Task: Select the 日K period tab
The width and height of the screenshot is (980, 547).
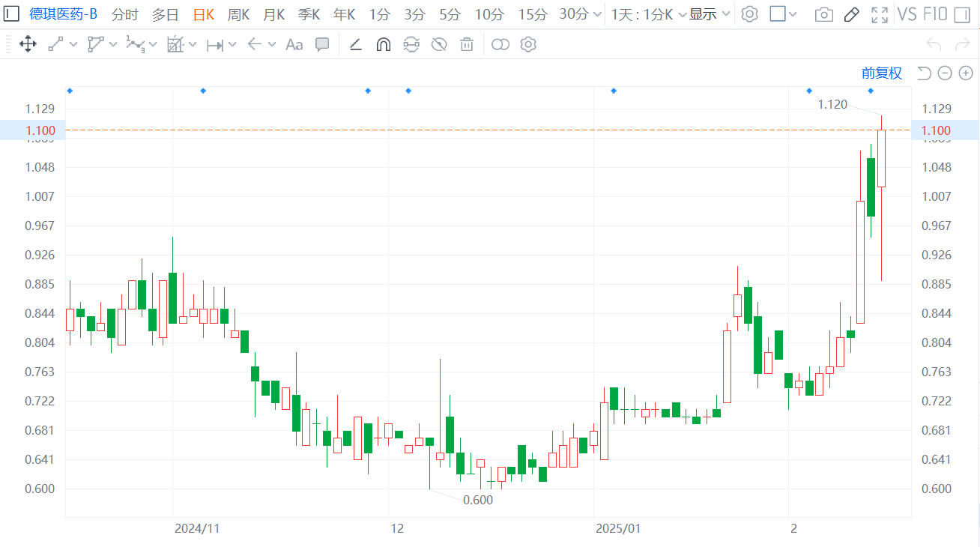Action: [203, 13]
